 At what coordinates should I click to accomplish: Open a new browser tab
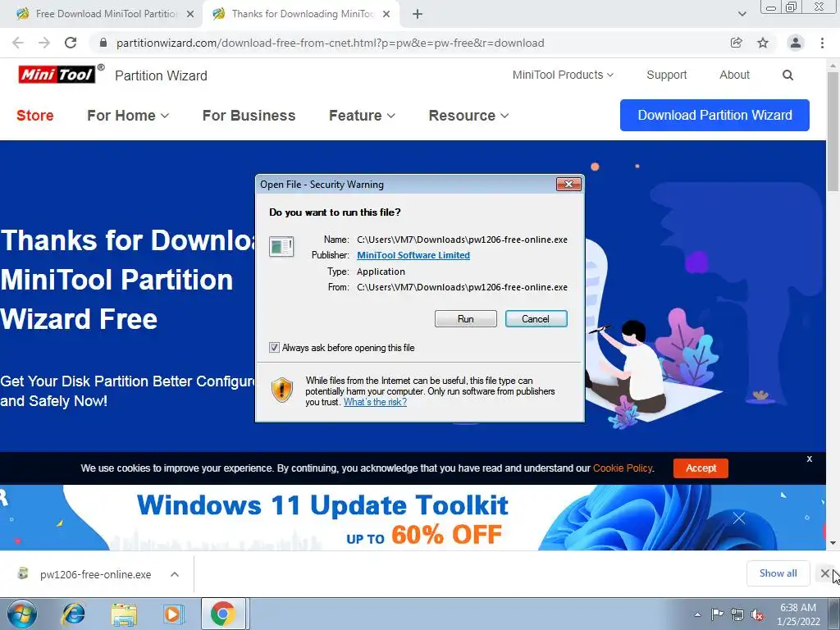click(418, 15)
